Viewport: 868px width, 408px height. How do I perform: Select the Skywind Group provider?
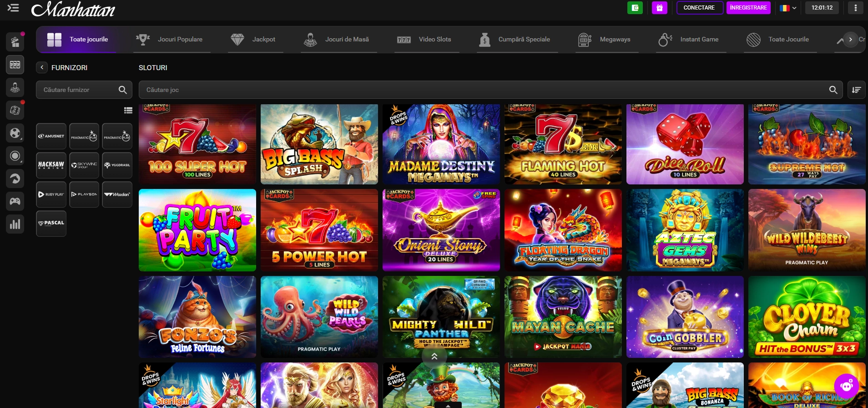click(84, 165)
